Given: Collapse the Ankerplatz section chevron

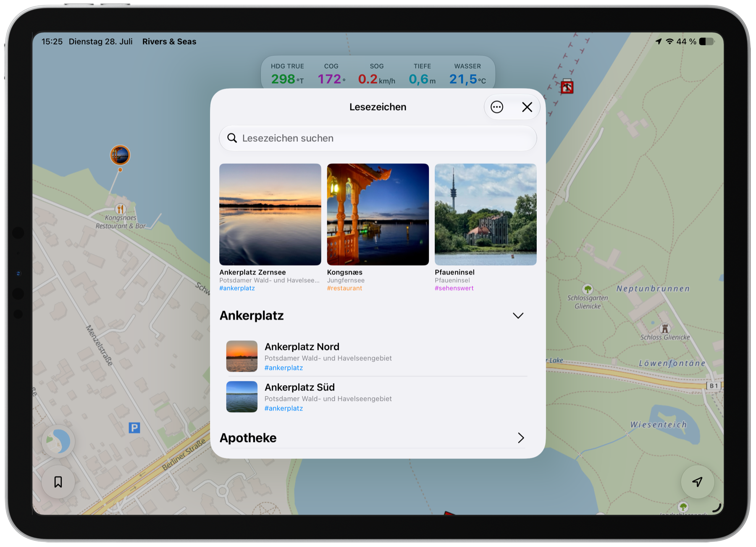Looking at the screenshot, I should coord(518,316).
